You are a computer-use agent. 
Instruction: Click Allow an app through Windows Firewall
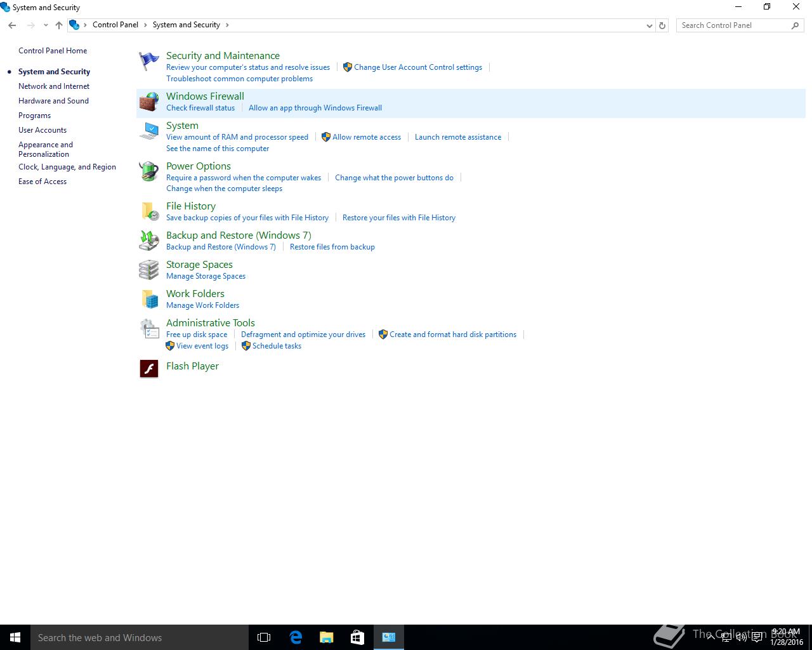coord(315,108)
